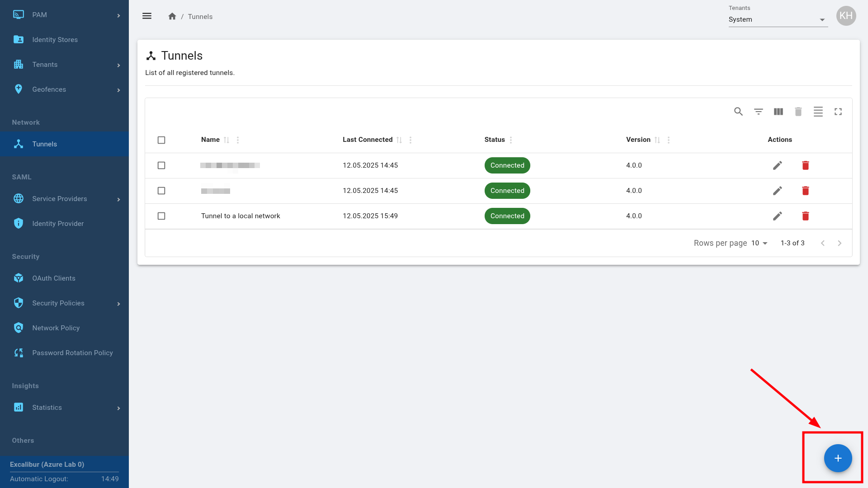The width and height of the screenshot is (868, 488).
Task: Edit the 'Tunnel to a local network' row
Action: pyautogui.click(x=777, y=216)
